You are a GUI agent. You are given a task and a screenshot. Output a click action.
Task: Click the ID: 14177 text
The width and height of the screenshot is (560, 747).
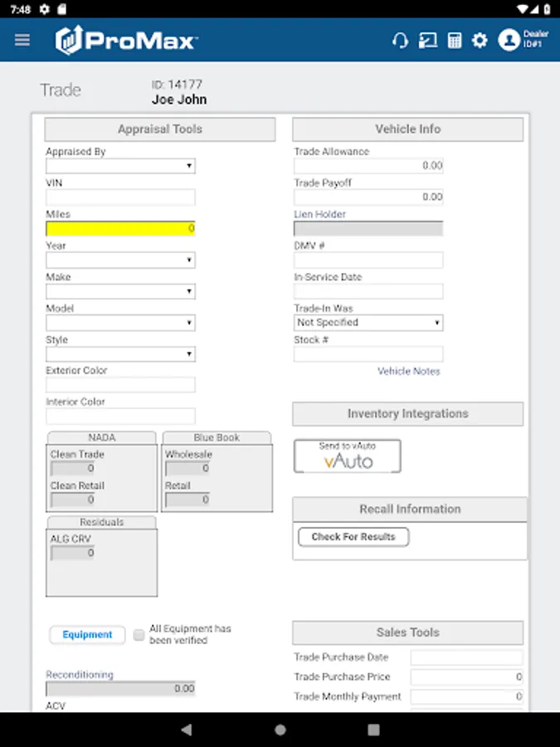pos(177,85)
